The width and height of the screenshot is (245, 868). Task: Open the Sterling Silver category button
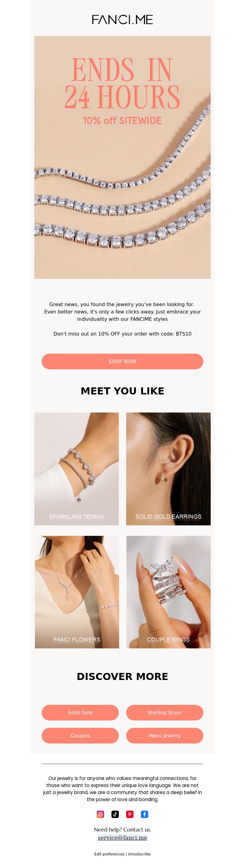pyautogui.click(x=164, y=712)
